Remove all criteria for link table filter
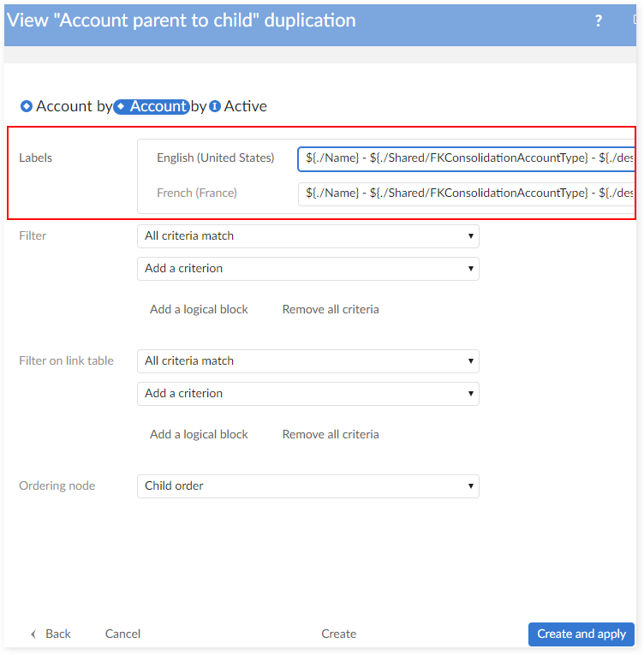 tap(331, 435)
